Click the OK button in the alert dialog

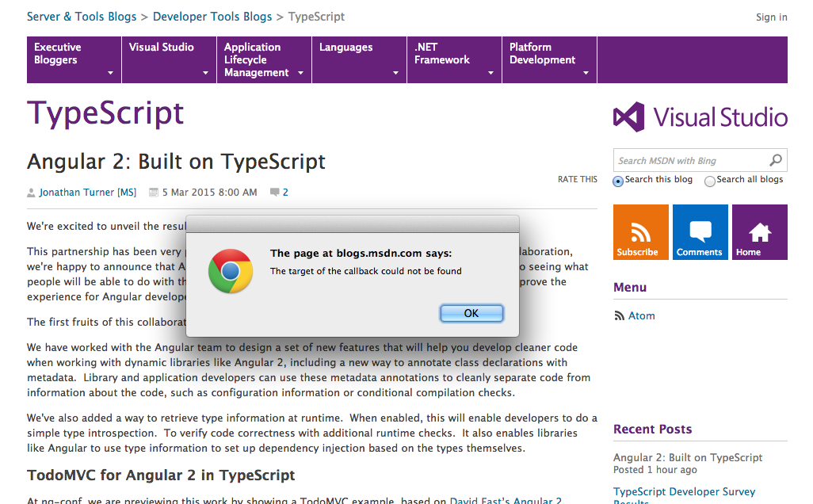point(471,313)
